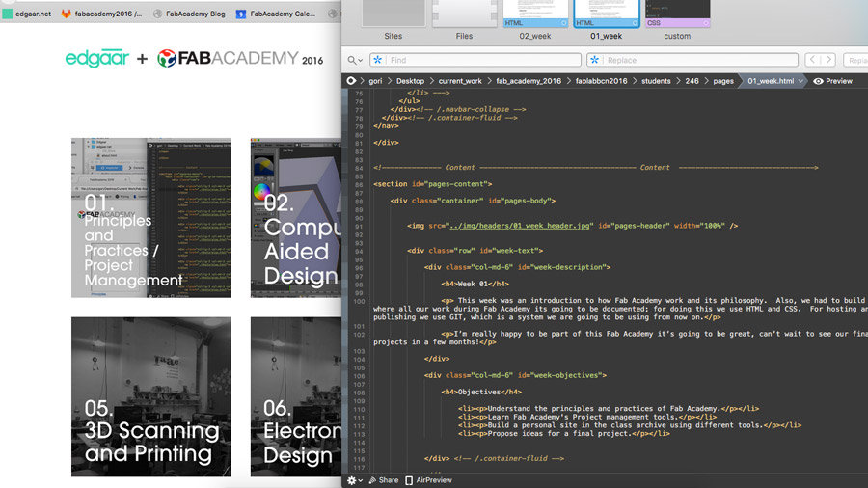Open the search options magnifier dropdown

(x=355, y=60)
